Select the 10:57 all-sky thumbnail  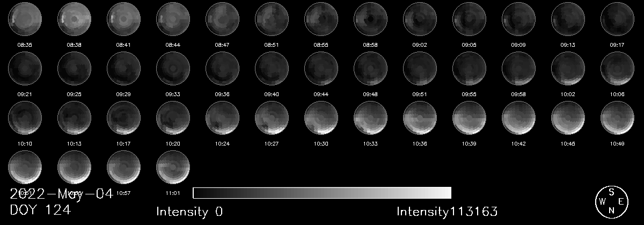123,167
